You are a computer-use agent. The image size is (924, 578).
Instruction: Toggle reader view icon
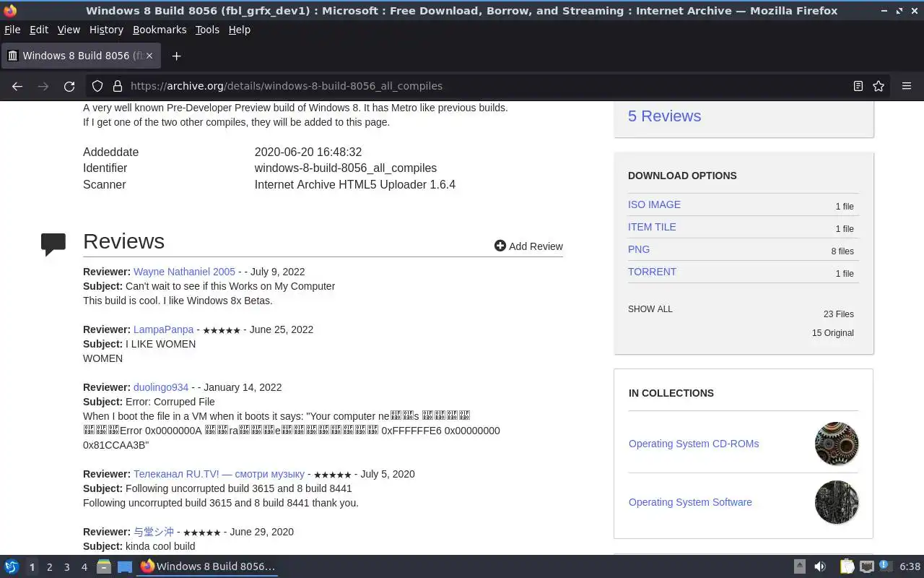(858, 86)
